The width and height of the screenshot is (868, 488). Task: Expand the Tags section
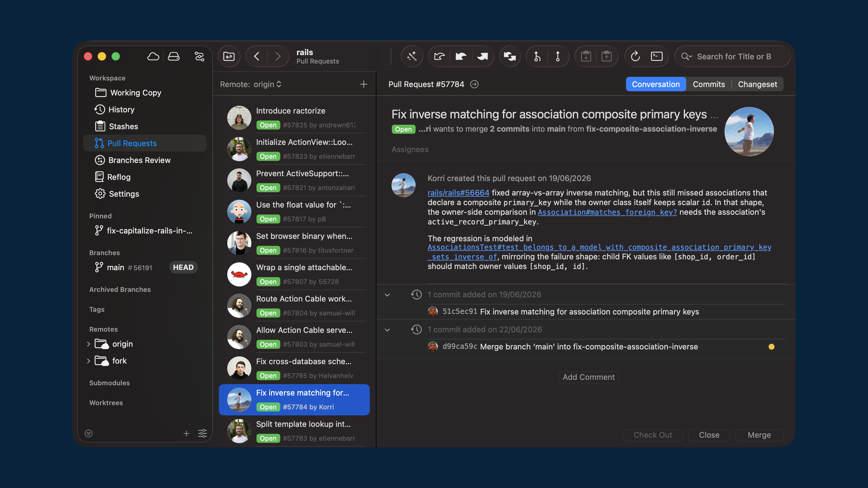(97, 309)
